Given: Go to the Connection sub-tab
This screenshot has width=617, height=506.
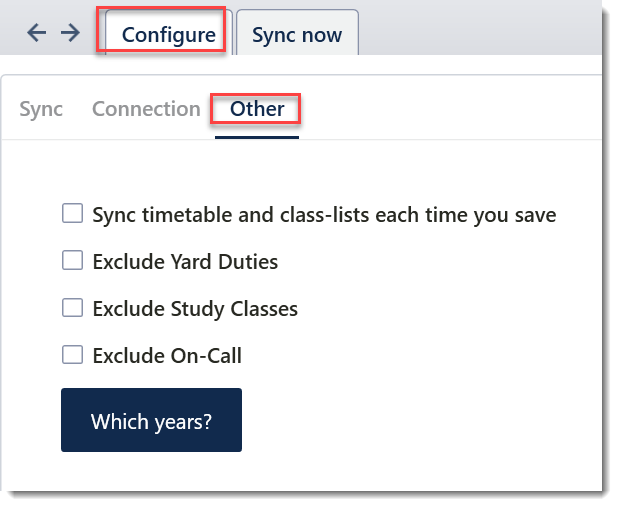Looking at the screenshot, I should tap(146, 109).
